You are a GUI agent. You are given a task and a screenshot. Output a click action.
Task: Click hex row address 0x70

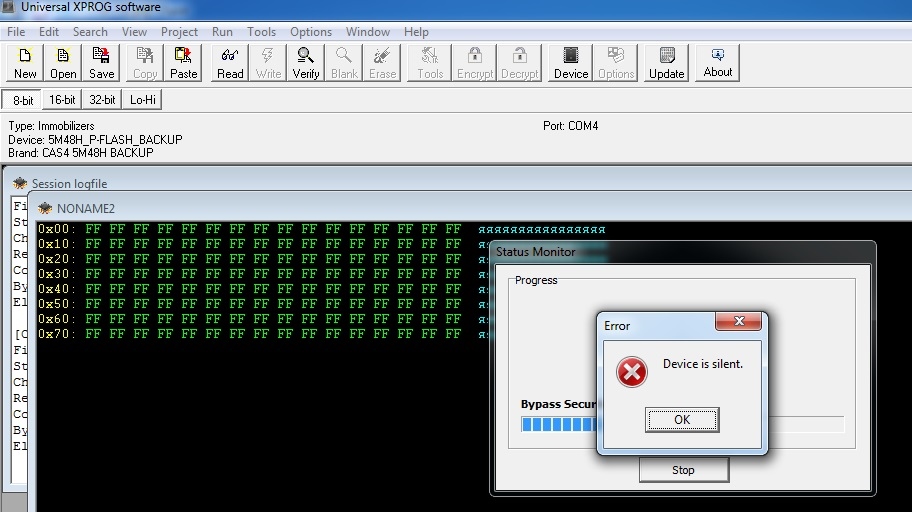pyautogui.click(x=56, y=334)
